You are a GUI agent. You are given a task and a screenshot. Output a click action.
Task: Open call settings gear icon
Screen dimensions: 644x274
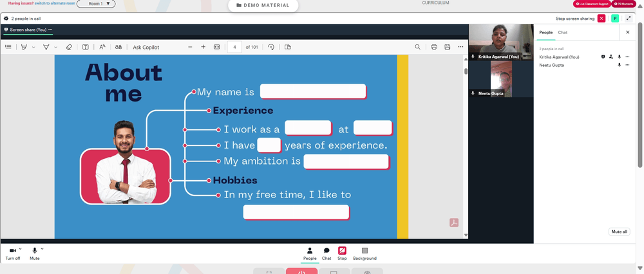[6, 19]
